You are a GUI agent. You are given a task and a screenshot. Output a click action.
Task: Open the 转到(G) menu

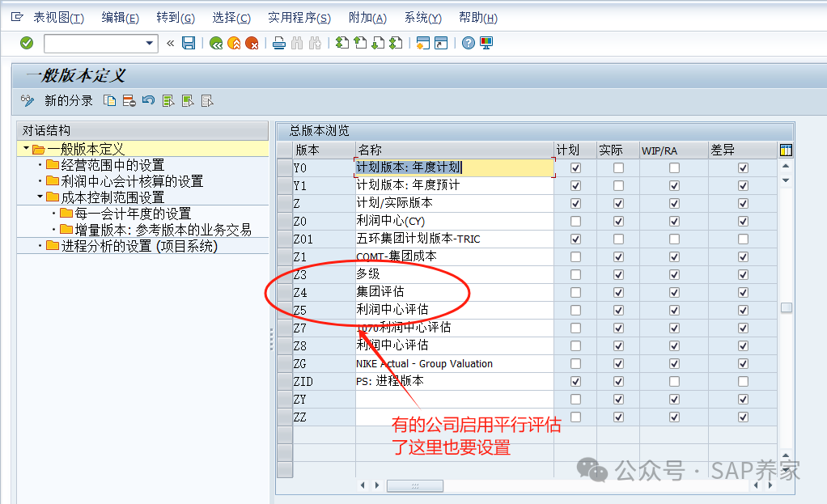point(176,18)
